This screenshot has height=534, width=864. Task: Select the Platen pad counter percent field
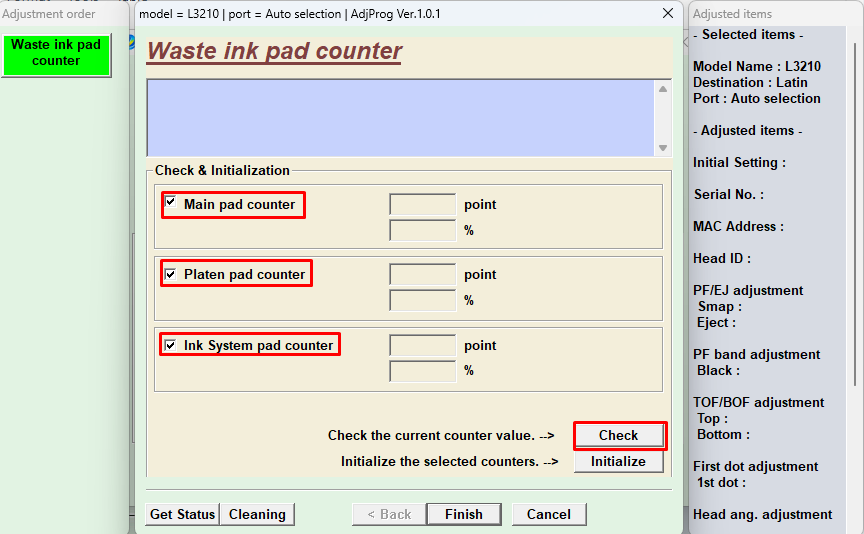[x=422, y=301]
